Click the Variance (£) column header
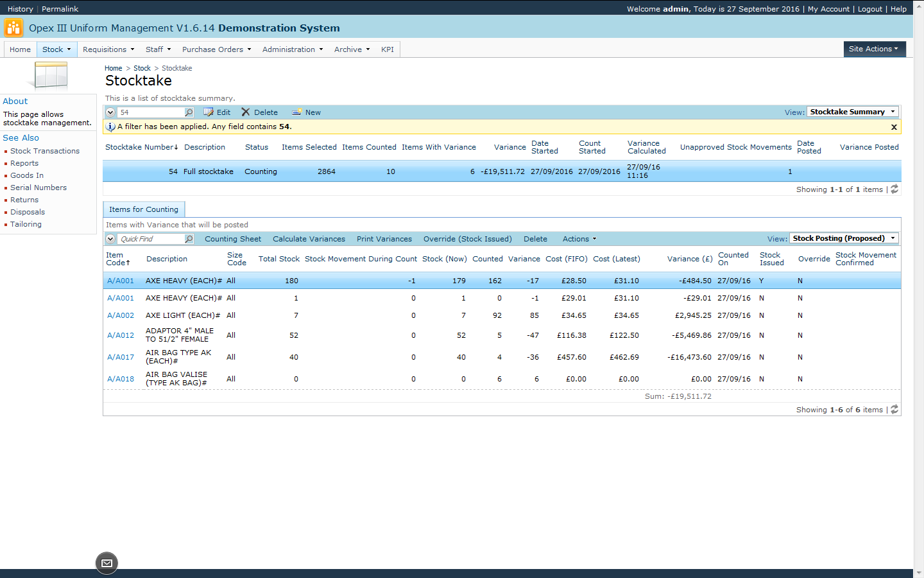924x578 pixels. (x=690, y=259)
